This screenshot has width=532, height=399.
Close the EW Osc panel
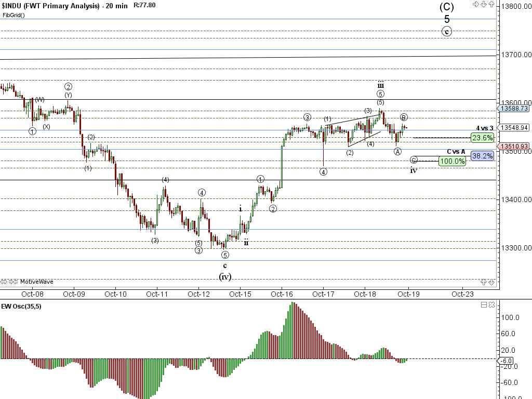tap(491, 305)
